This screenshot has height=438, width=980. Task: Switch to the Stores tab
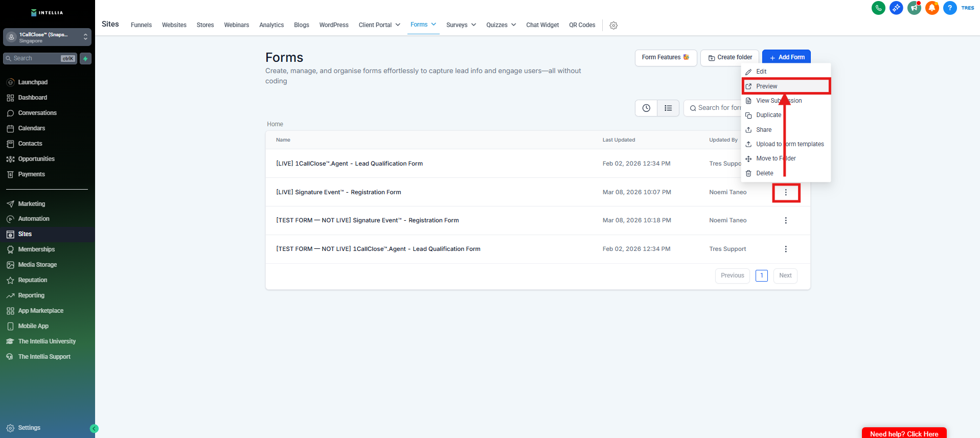[206, 25]
